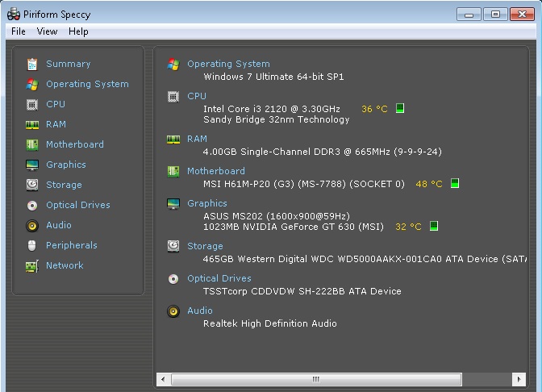
Task: Click the 48 °C motherboard temperature value
Action: click(429, 184)
